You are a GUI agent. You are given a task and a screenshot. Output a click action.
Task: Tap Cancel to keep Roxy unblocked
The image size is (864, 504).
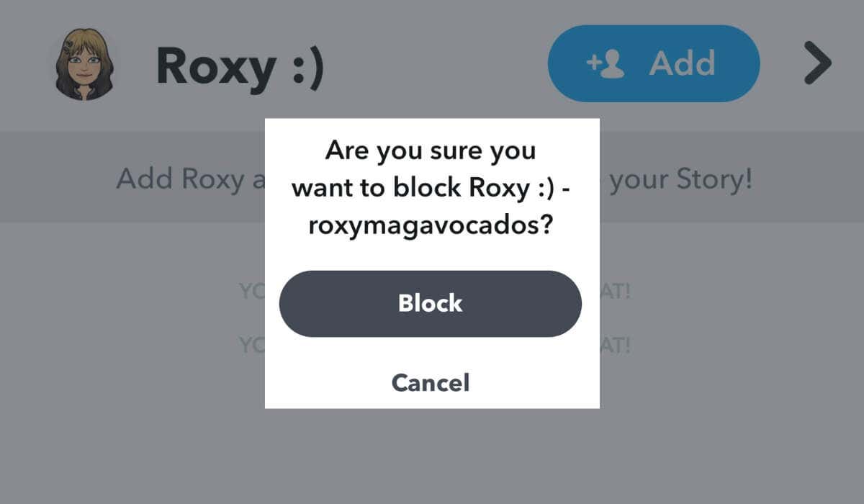click(430, 383)
